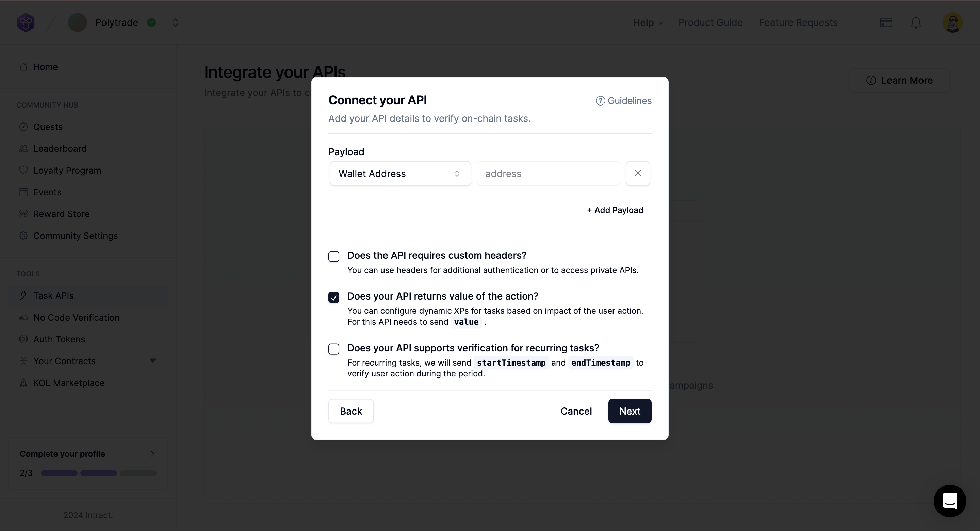The width and height of the screenshot is (980, 531).
Task: Focus the address payload input field
Action: coord(548,174)
